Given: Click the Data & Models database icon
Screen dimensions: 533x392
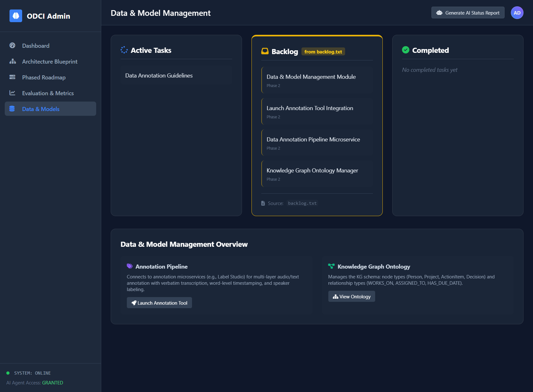Looking at the screenshot, I should [x=12, y=109].
